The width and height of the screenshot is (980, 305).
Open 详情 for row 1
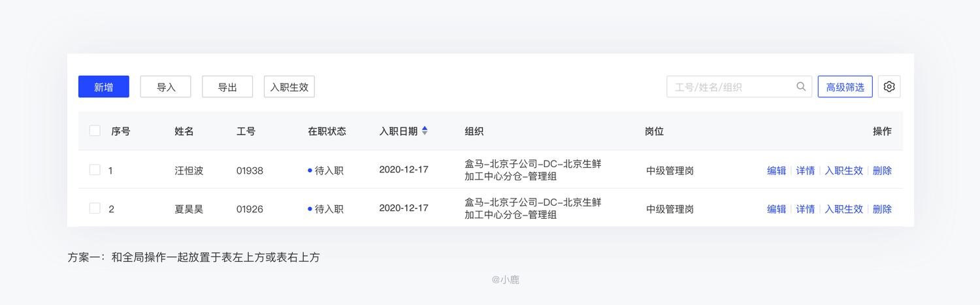click(805, 170)
